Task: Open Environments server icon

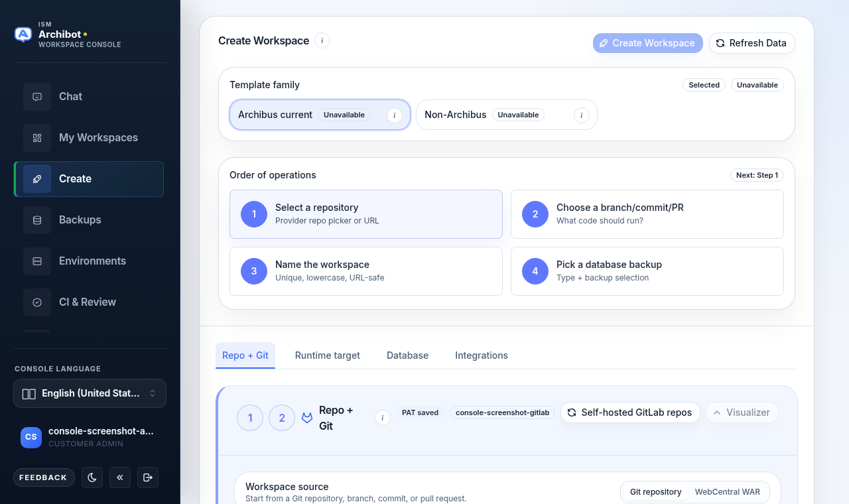Action: click(37, 261)
